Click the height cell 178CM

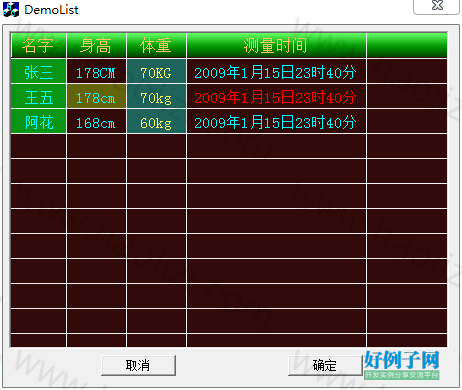96,71
